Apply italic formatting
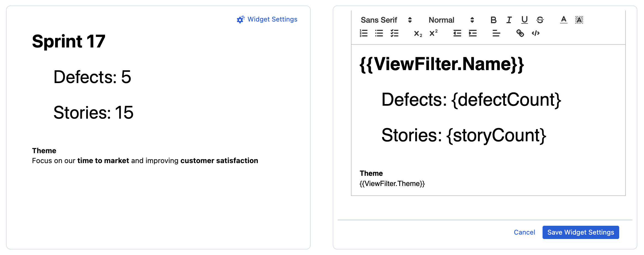Image resolution: width=644 pixels, height=255 pixels. pos(509,20)
